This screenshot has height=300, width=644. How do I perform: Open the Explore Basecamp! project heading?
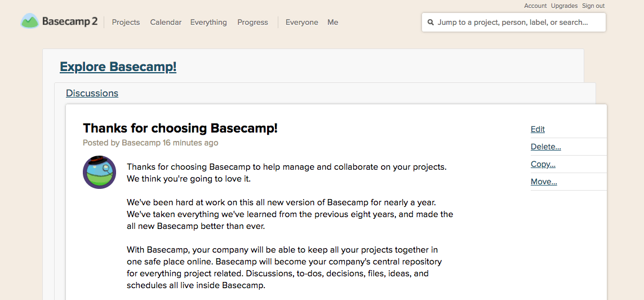(x=118, y=67)
